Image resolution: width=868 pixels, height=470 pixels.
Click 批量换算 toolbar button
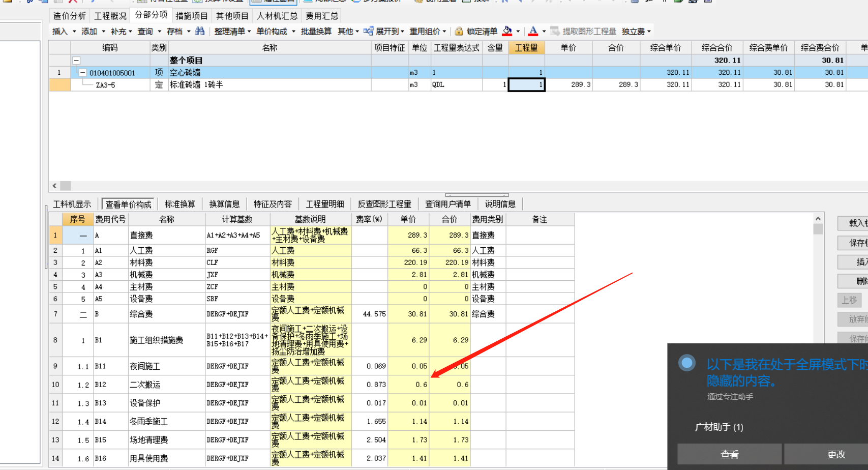point(316,32)
